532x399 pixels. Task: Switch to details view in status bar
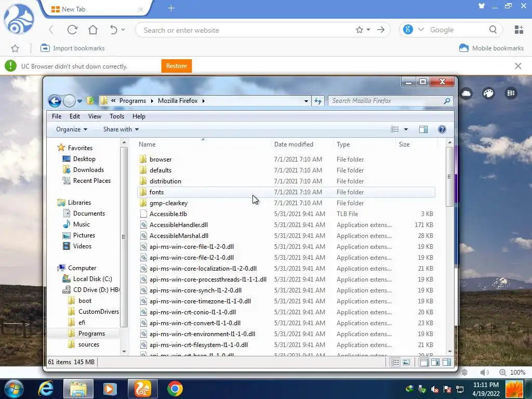[x=395, y=362]
